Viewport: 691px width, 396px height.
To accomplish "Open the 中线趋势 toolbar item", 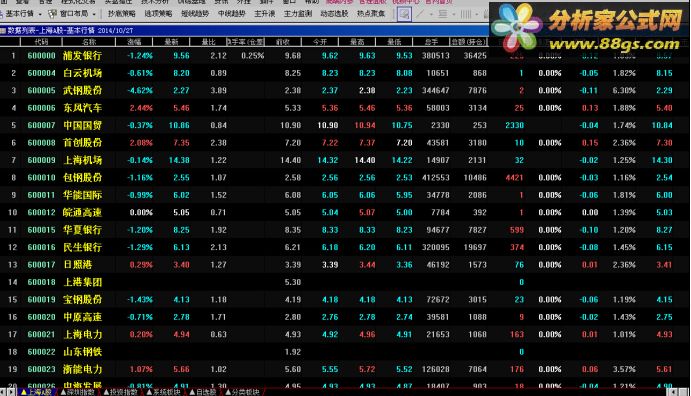I will pyautogui.click(x=231, y=14).
